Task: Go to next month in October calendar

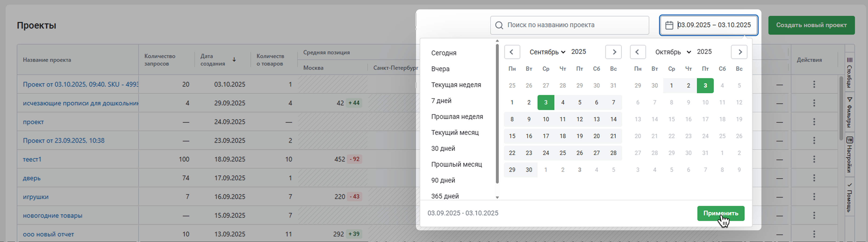Action: [739, 52]
